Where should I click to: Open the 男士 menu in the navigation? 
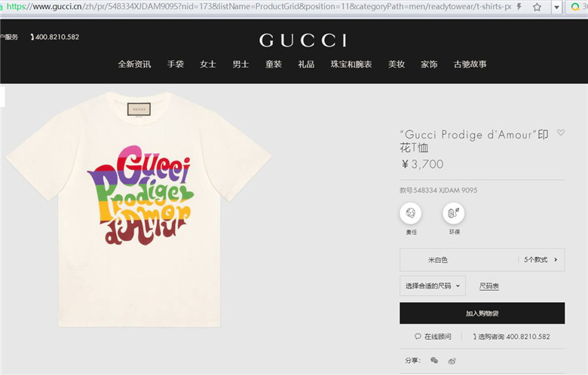(x=240, y=64)
